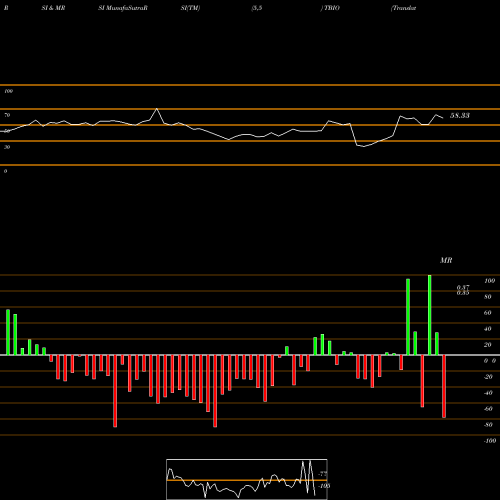The height and width of the screenshot is (500, 500).
Task: Click the MR axis label 40
Action: point(488,329)
